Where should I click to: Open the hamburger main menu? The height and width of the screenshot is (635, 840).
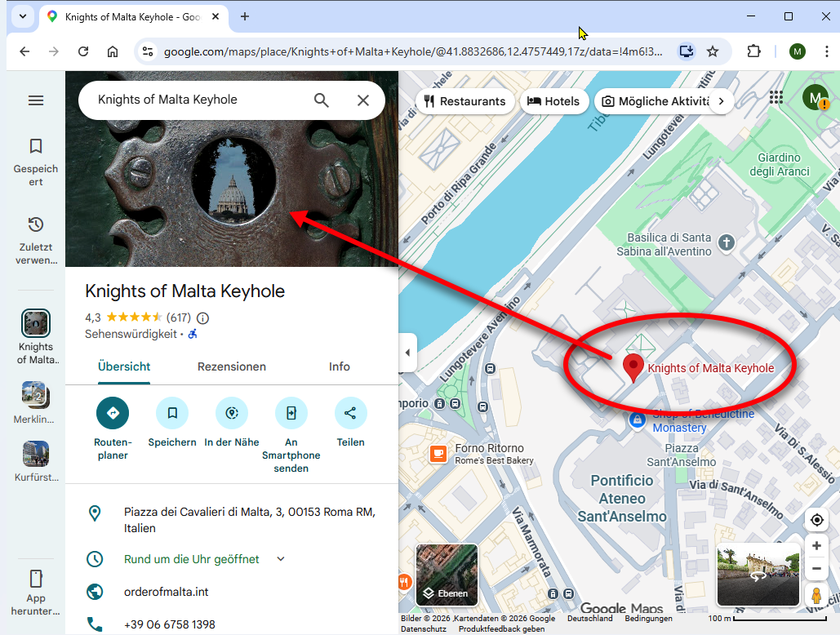pyautogui.click(x=36, y=100)
